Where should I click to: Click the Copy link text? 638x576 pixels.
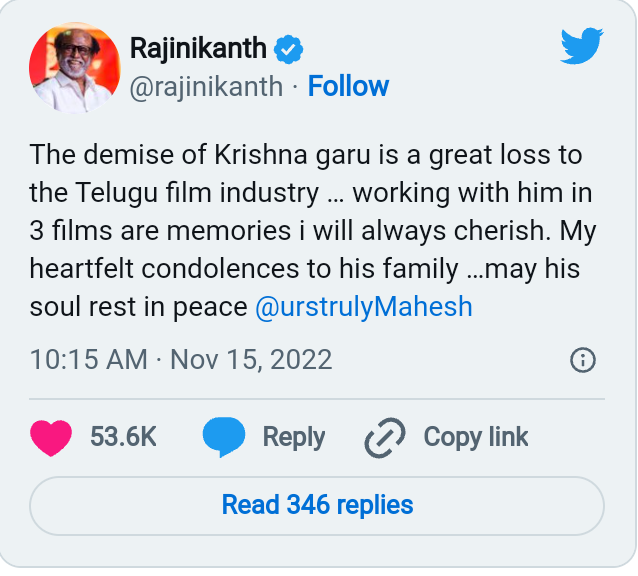pyautogui.click(x=476, y=438)
